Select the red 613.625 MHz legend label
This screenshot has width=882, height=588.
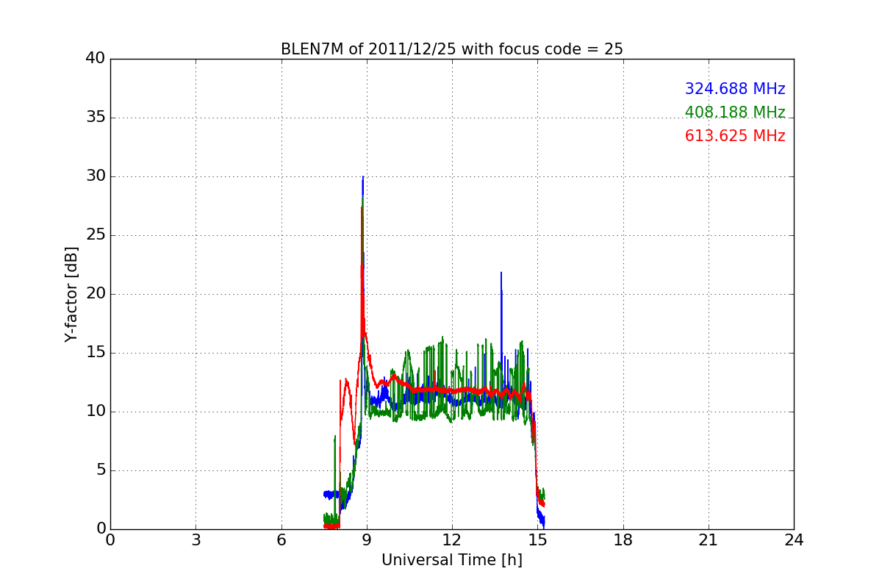[x=735, y=136]
